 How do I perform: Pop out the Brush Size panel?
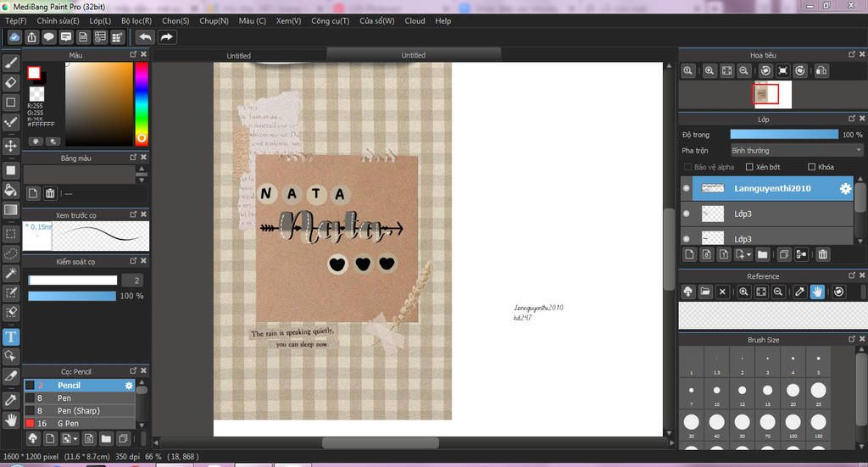click(x=852, y=339)
